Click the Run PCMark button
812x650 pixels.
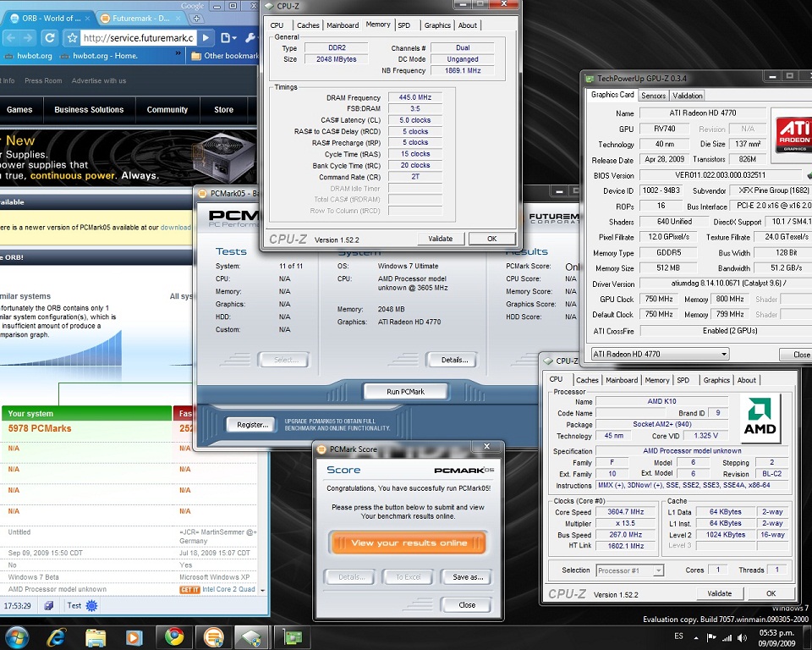[405, 391]
